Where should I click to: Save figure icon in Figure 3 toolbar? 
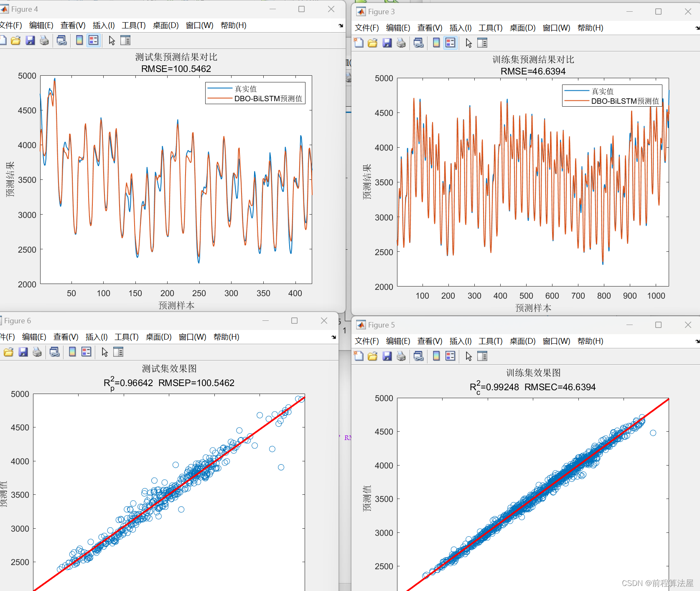click(387, 43)
